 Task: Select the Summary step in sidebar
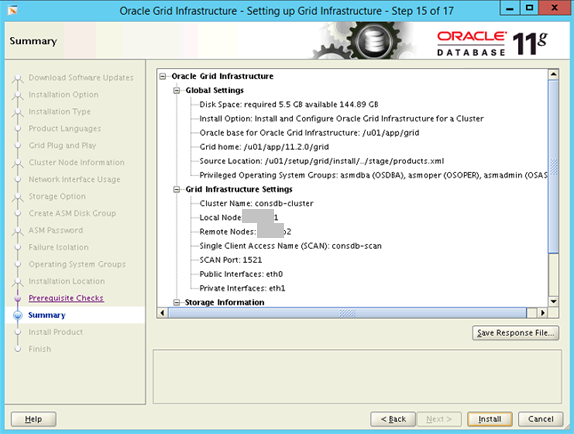pos(46,315)
